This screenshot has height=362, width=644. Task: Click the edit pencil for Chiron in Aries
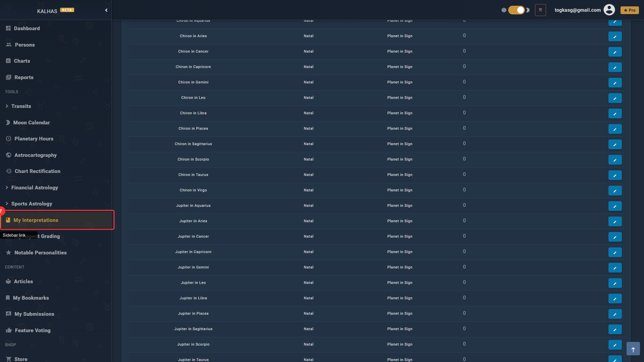click(x=615, y=37)
